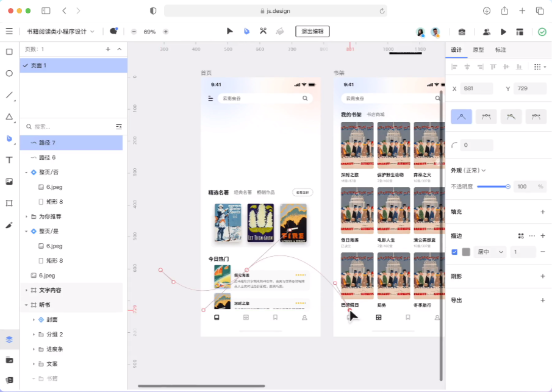Click the corner radius input field
Viewport: 552px width, 392px height.
click(476, 145)
